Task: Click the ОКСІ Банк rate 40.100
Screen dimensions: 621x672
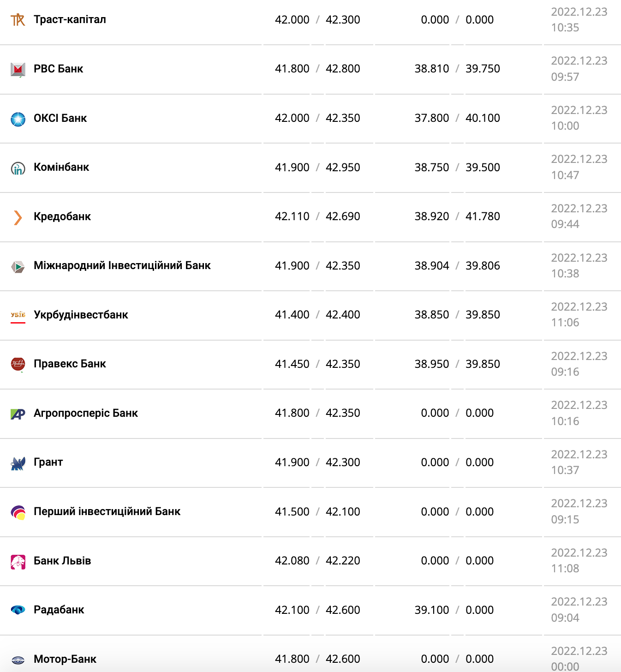Action: tap(483, 118)
